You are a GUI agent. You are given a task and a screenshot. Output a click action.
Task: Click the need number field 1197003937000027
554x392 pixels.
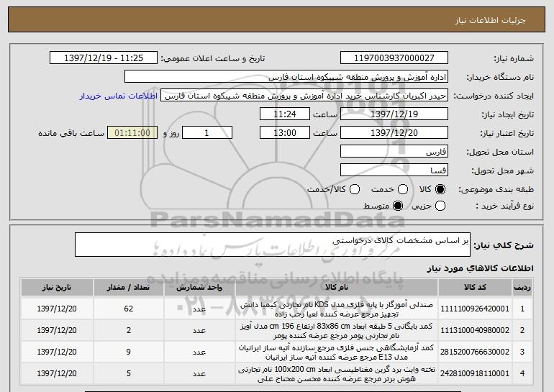click(x=394, y=58)
